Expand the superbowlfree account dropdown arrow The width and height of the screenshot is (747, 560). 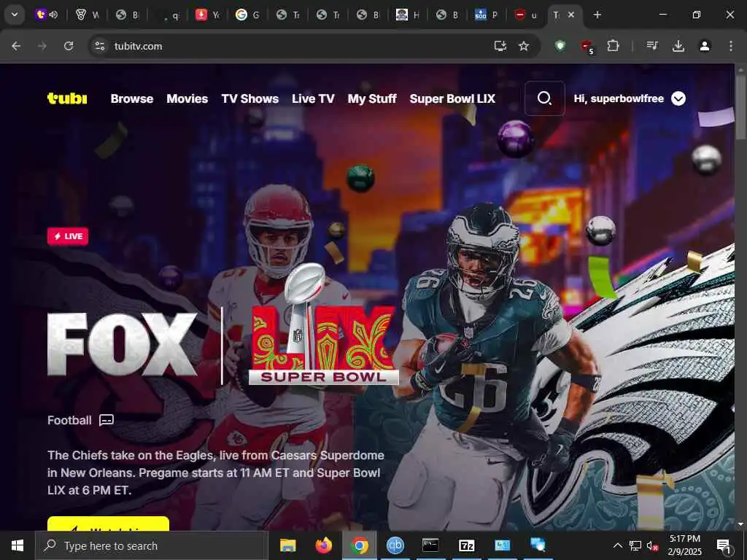pyautogui.click(x=678, y=98)
